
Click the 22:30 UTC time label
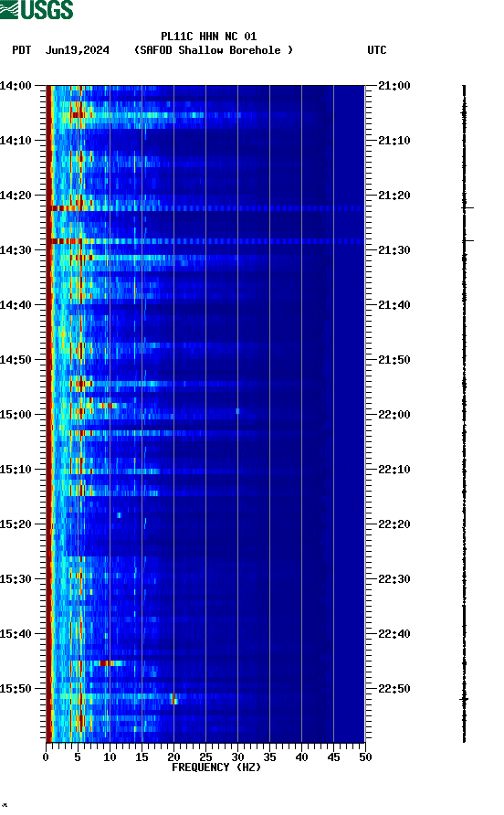click(394, 579)
